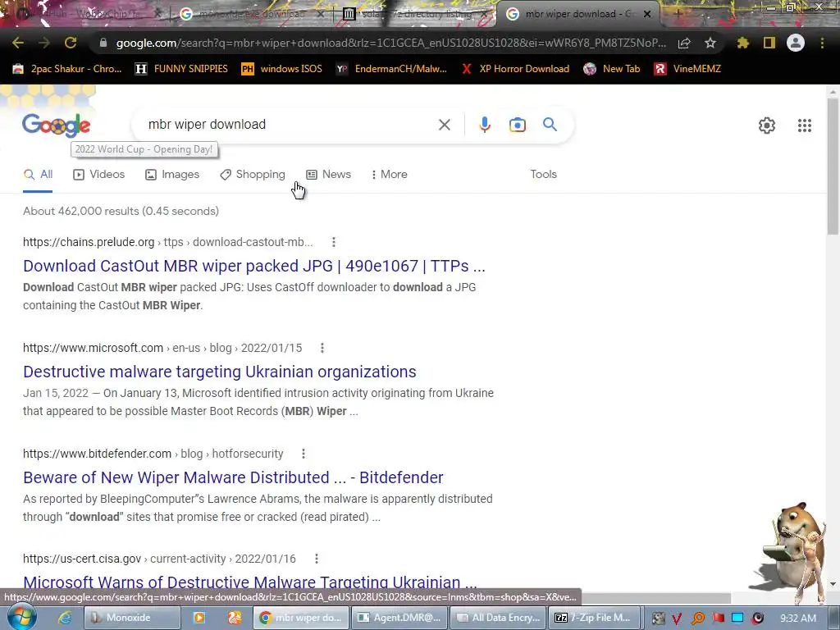Open Beware of New Wiper Malware Bitdefender link
This screenshot has width=840, height=630.
233,477
